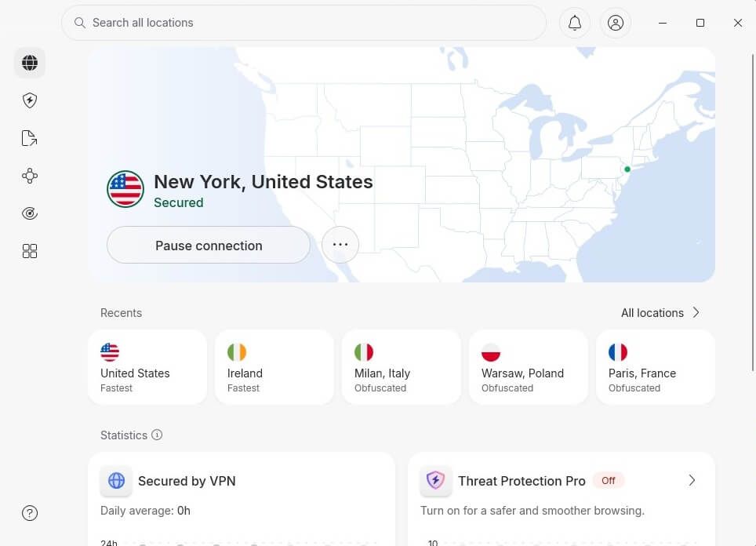756x546 pixels.
Task: Click the Threat Protection Pro shield icon
Action: coord(436,481)
